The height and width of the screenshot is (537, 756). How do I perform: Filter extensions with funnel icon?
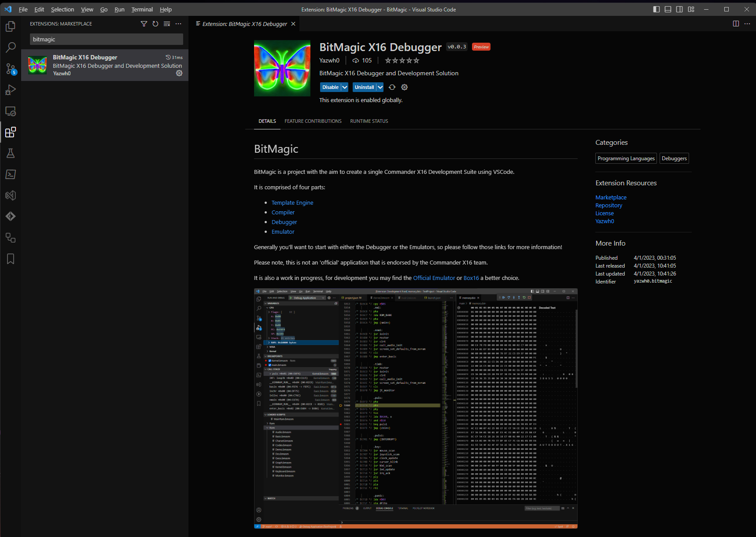coord(144,24)
